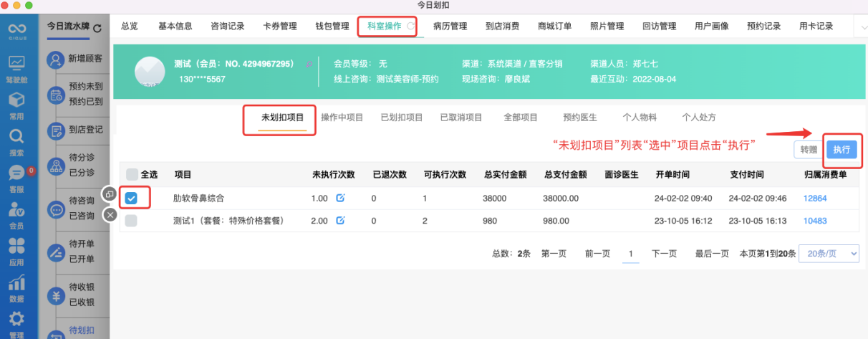Viewport: 868px width, 339px height.
Task: Switch to the 回访管理 tab
Action: click(x=660, y=27)
